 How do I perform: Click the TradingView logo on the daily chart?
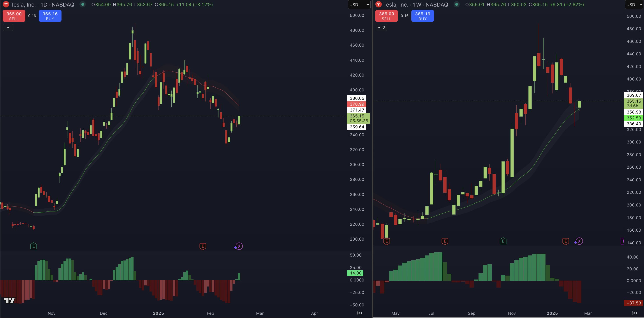pyautogui.click(x=9, y=301)
